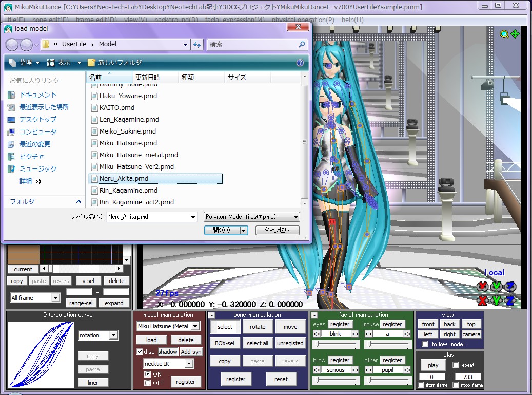Open the frame edit(D) menu
The height and width of the screenshot is (395, 532).
point(96,20)
